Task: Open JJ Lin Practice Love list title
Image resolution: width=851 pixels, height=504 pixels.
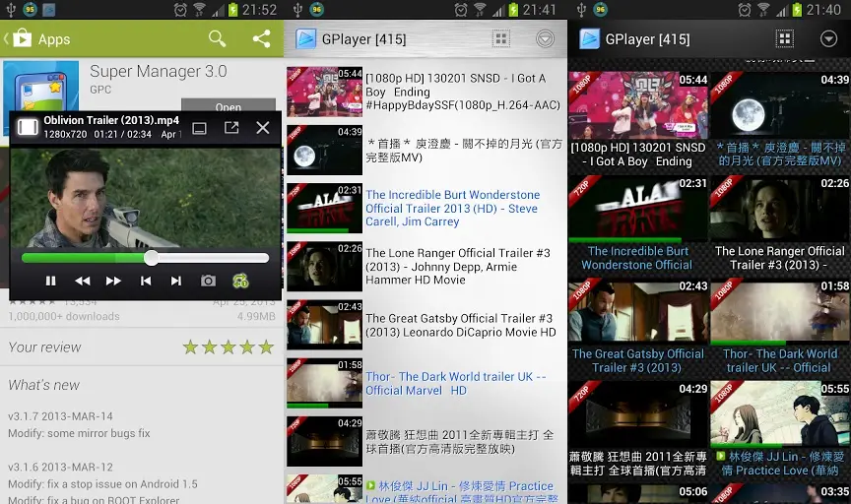Action: click(x=461, y=492)
